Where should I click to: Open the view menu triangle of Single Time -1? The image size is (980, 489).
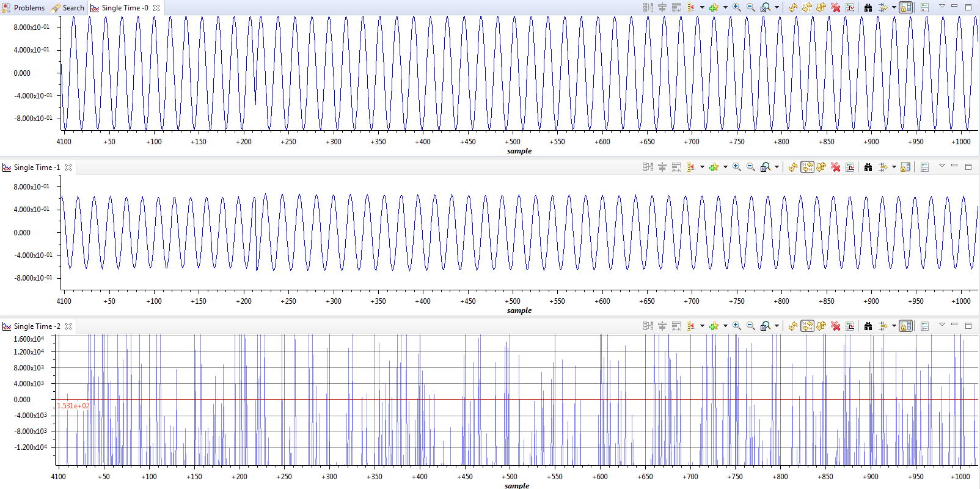(942, 165)
